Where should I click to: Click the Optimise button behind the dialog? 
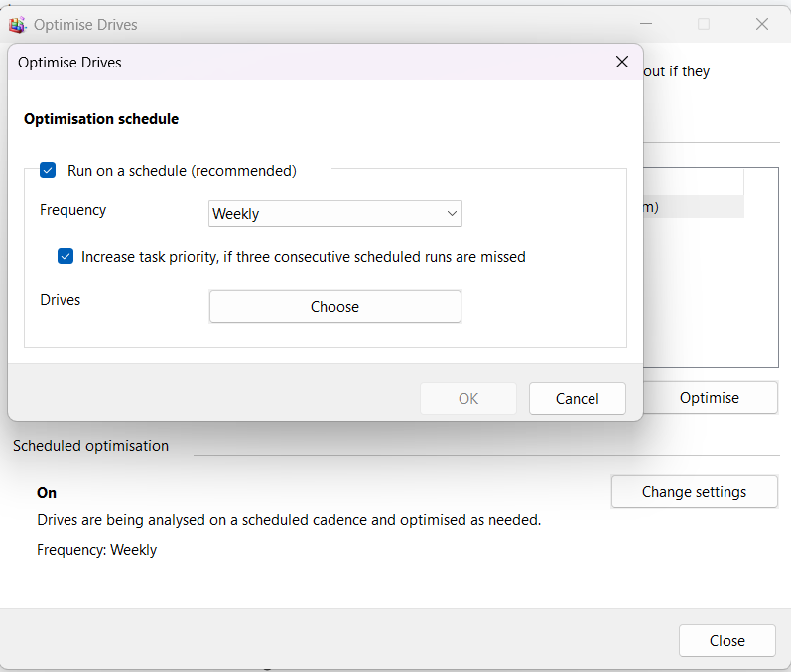(x=709, y=397)
